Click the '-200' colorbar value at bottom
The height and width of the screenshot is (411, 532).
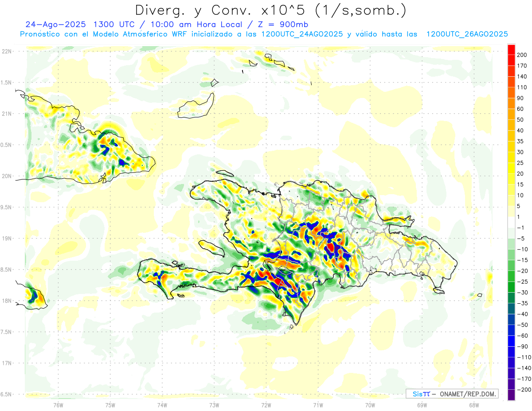tap(524, 390)
